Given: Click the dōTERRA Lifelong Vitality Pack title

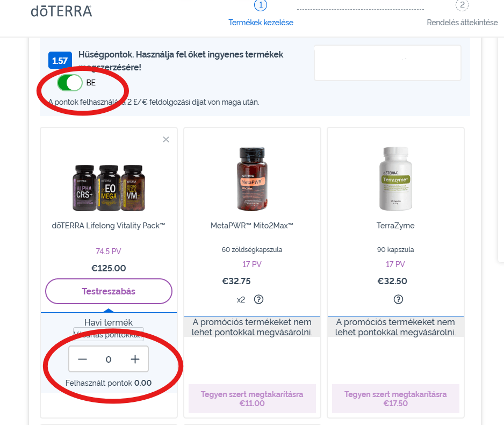Looking at the screenshot, I should point(109,226).
